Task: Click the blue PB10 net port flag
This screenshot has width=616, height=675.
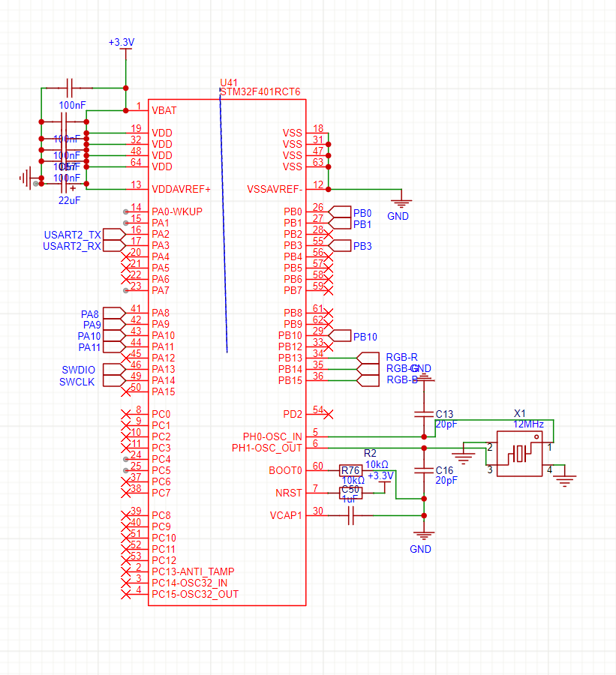Action: click(x=339, y=336)
